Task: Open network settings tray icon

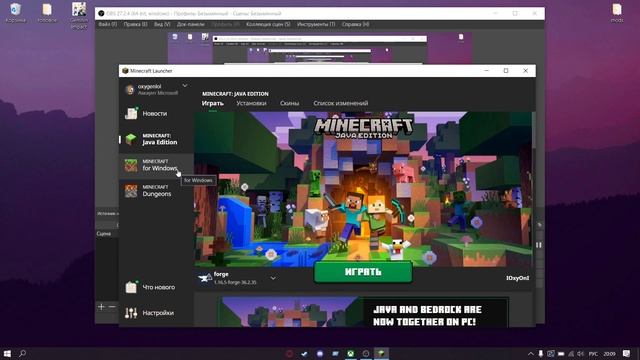Action: coord(571,353)
